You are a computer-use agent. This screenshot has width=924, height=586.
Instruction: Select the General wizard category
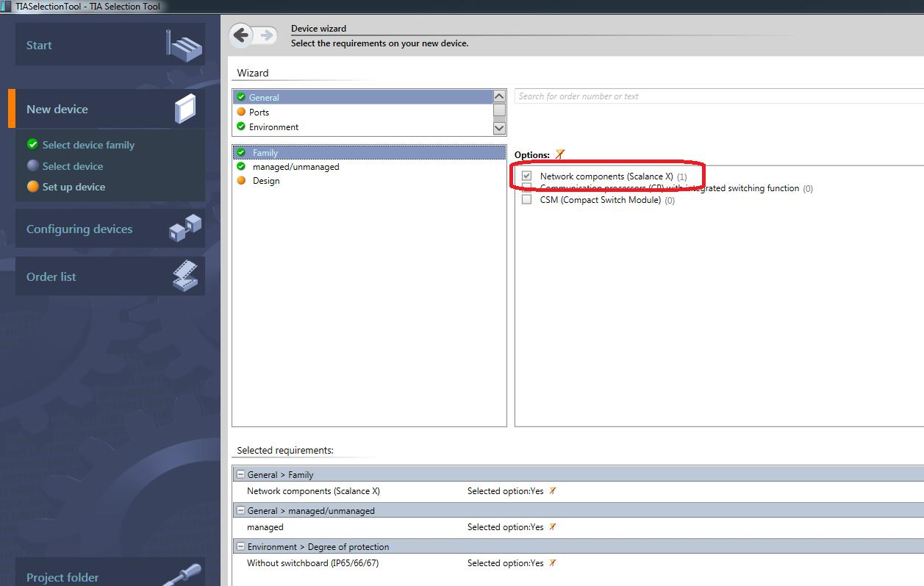[362, 97]
